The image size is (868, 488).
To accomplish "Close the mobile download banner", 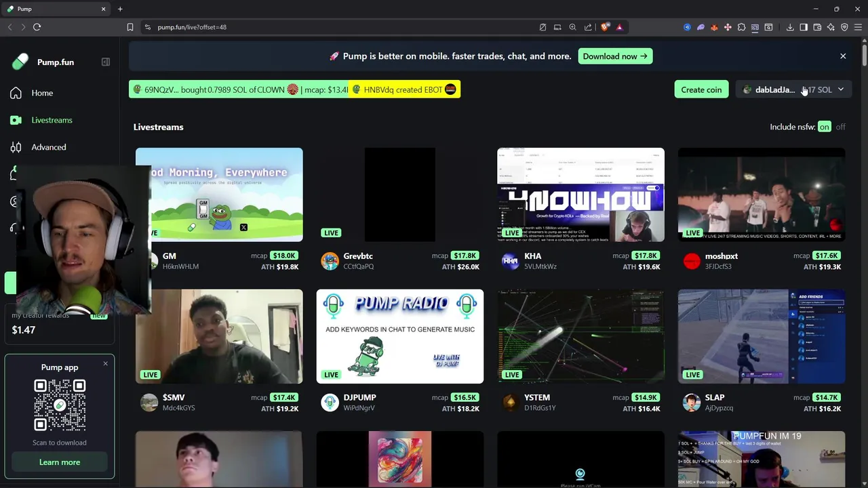I will pyautogui.click(x=843, y=56).
